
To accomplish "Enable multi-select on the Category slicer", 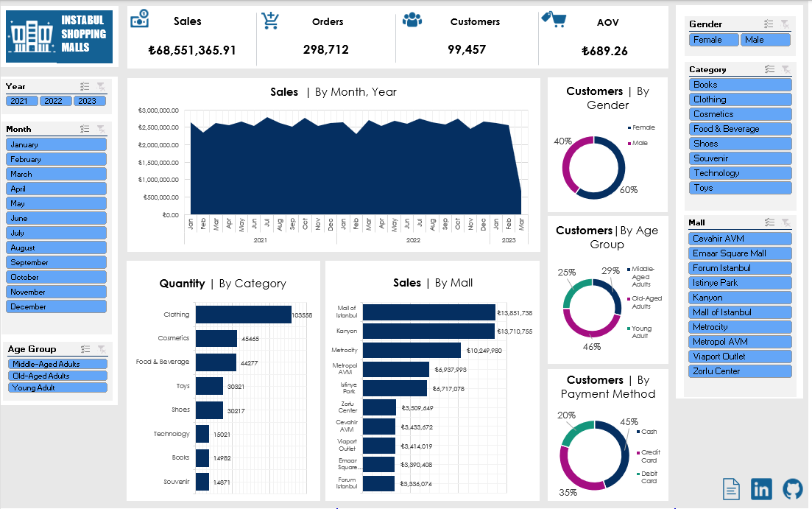I will coord(768,69).
